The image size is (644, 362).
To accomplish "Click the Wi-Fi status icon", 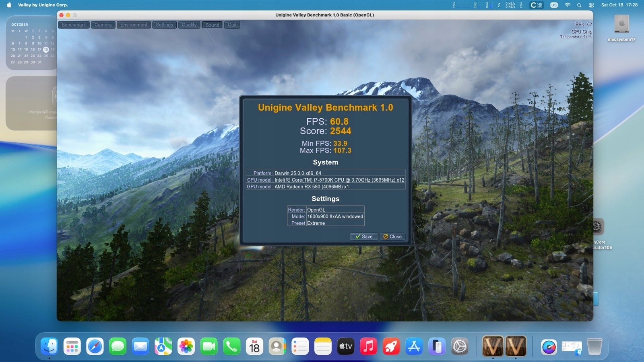I will pos(568,5).
